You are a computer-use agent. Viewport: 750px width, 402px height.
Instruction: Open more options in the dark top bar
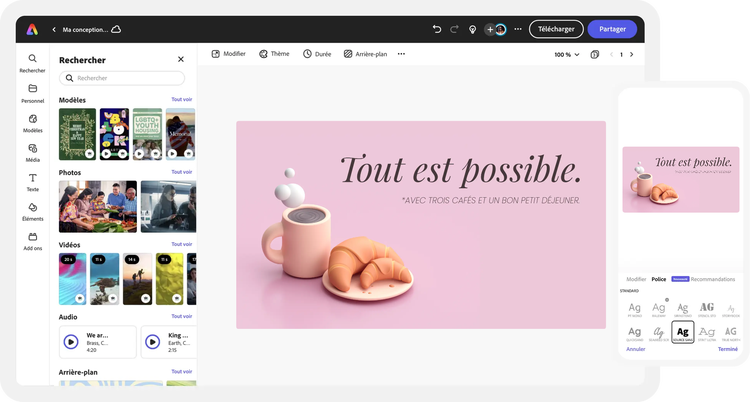pyautogui.click(x=518, y=29)
